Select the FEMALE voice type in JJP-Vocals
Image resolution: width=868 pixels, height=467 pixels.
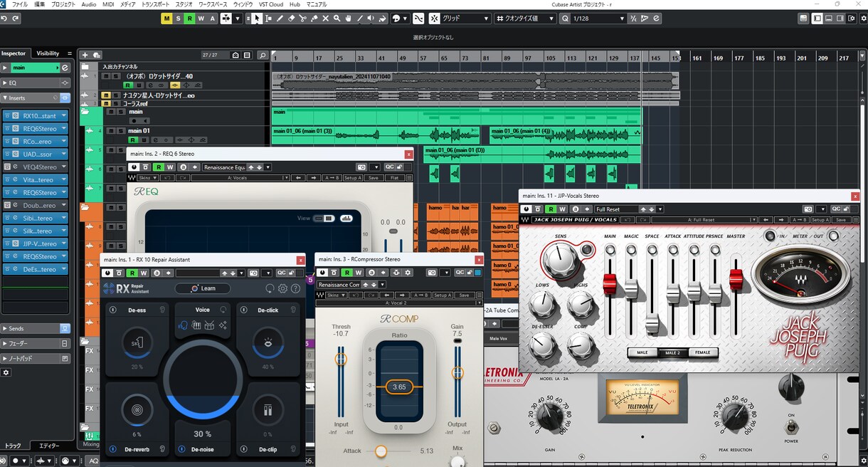click(x=703, y=352)
